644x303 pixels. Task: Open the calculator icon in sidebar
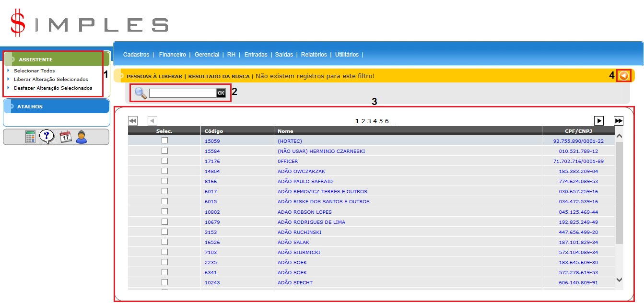tap(31, 137)
